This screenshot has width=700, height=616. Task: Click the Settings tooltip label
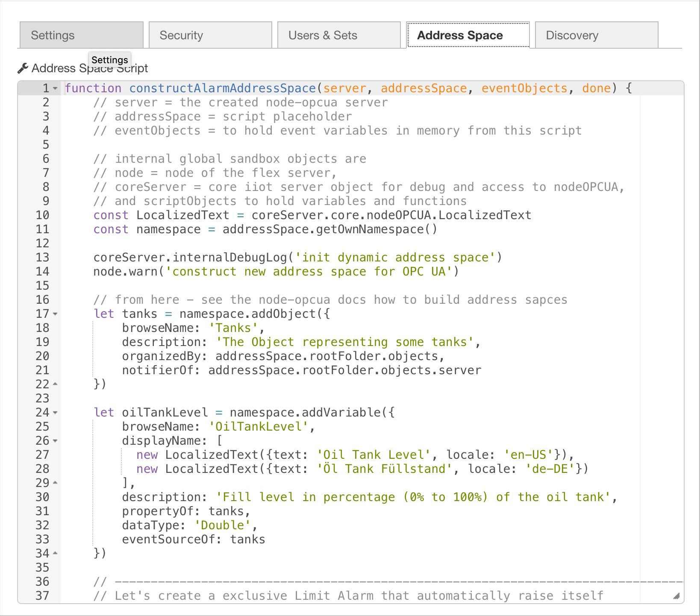[x=110, y=60]
